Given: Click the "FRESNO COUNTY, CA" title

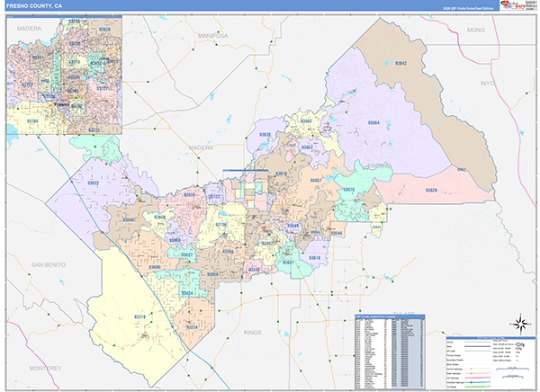Looking at the screenshot, I should coord(36,5).
